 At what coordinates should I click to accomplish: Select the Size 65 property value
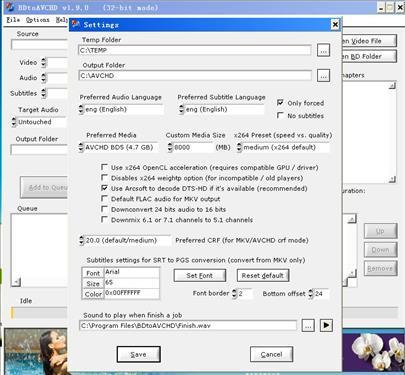132,283
